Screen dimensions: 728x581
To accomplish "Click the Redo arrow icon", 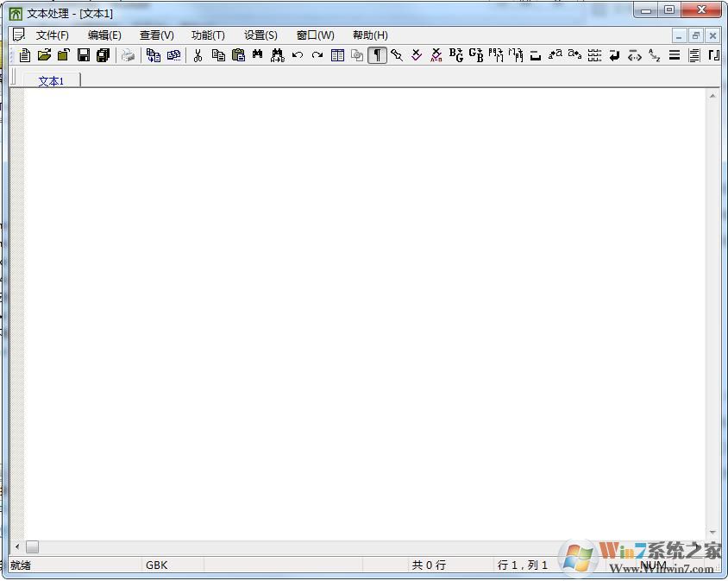I will [x=317, y=55].
